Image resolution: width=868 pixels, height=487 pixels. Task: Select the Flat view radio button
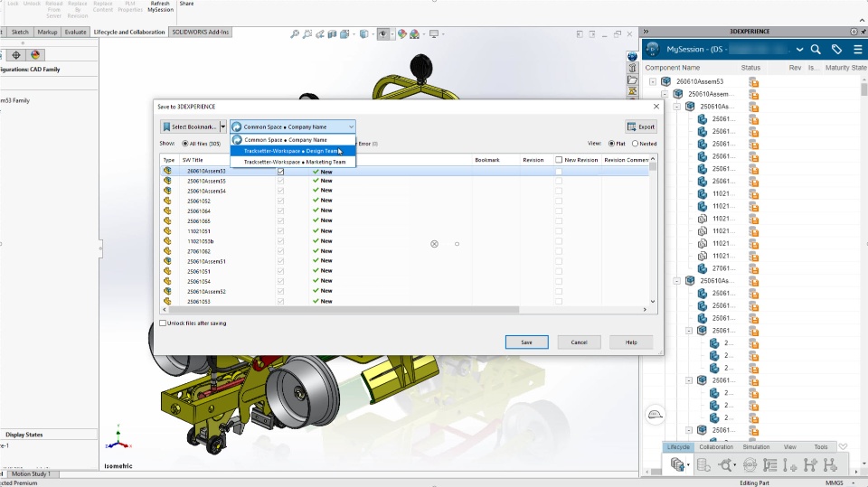coord(612,144)
